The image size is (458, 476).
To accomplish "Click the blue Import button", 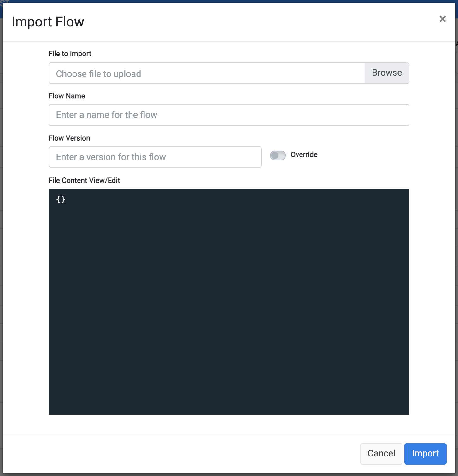I will (425, 454).
